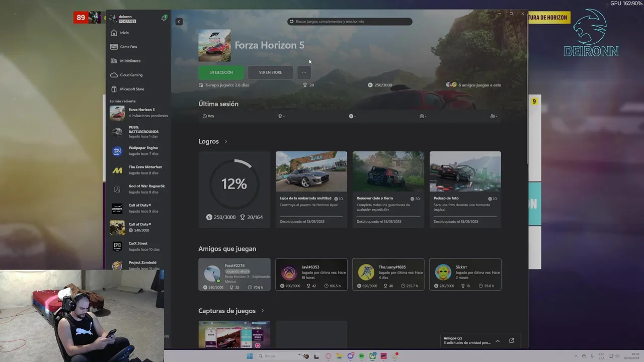The width and height of the screenshot is (644, 362).
Task: Click Windows Start button on taskbar
Action: (x=250, y=356)
